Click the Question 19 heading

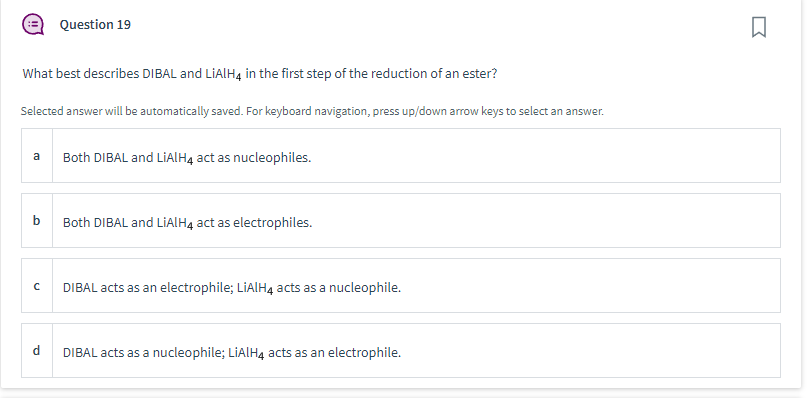pyautogui.click(x=95, y=24)
